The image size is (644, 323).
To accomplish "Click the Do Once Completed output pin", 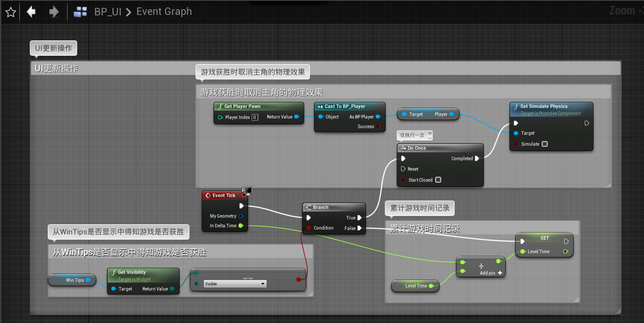I will tap(477, 158).
